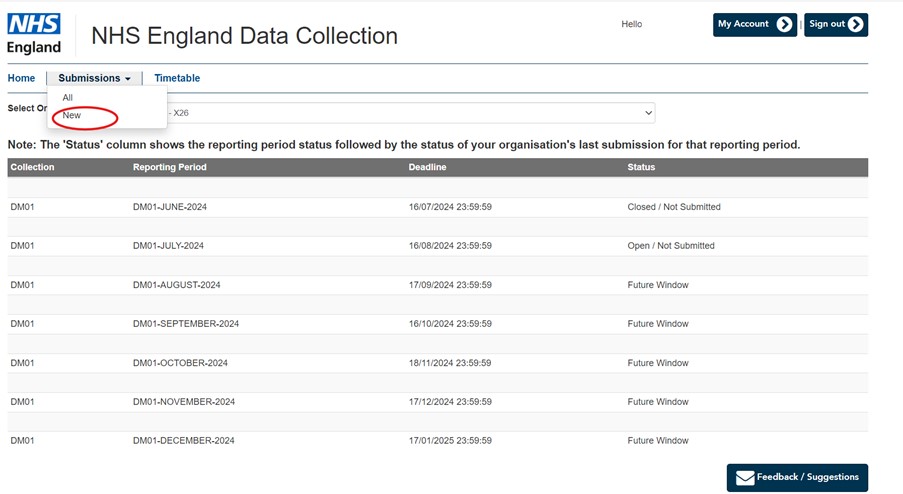Click DM01 collection cell in July row
This screenshot has height=494, width=903.
pyautogui.click(x=22, y=245)
